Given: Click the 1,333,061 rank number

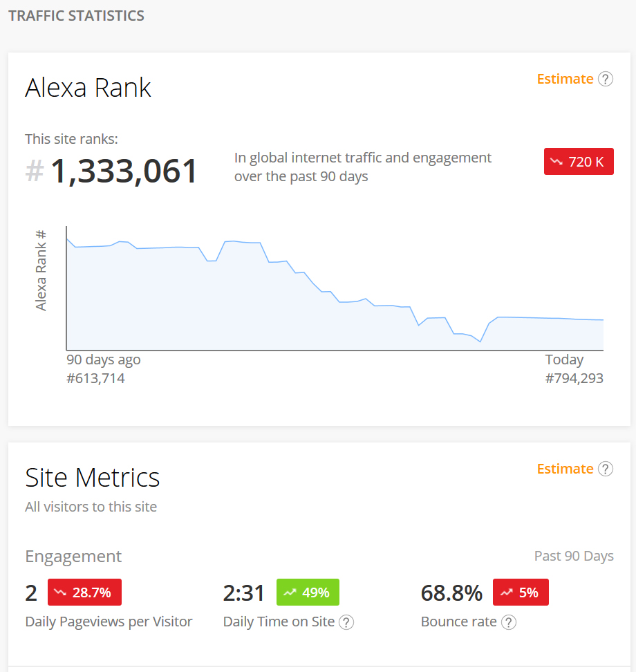Looking at the screenshot, I should [124, 171].
